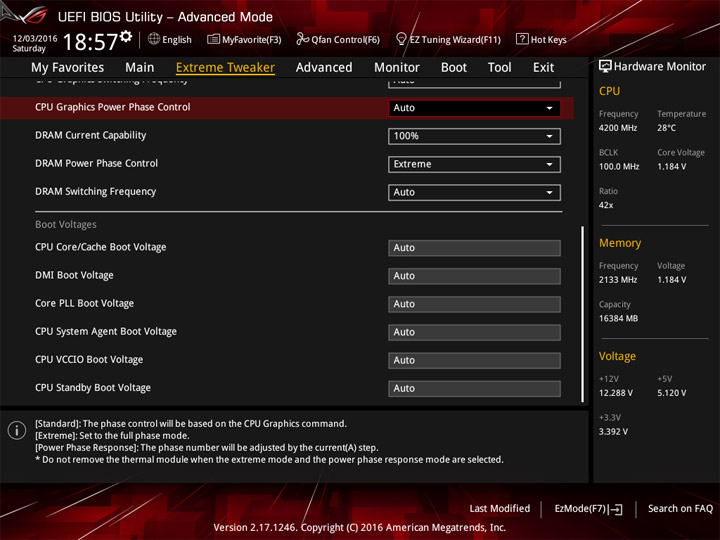Select CPU Graphics Power Phase Control label
Screen dimensions: 720x540
[112, 107]
